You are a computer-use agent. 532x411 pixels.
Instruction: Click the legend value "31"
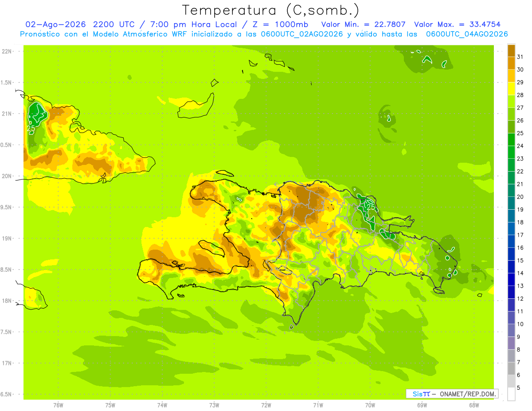[x=520, y=57]
